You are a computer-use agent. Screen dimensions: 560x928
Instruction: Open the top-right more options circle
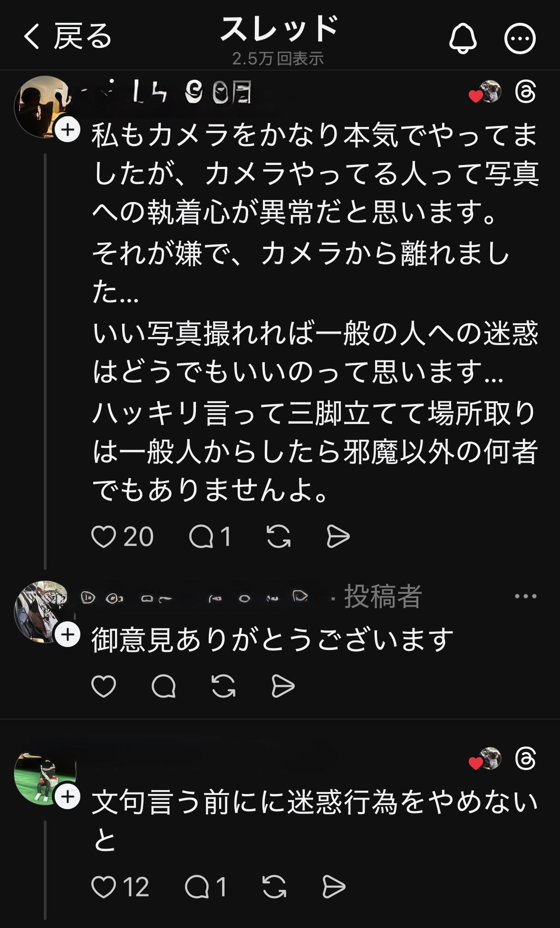pyautogui.click(x=520, y=38)
